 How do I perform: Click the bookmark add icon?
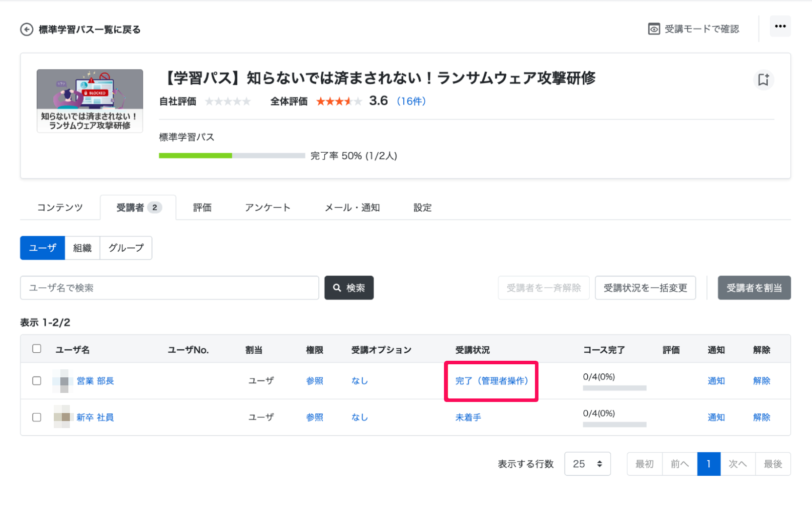(x=763, y=79)
